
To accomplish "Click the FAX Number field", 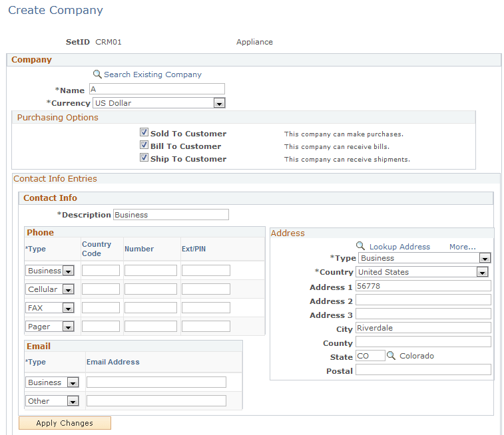I will click(150, 307).
